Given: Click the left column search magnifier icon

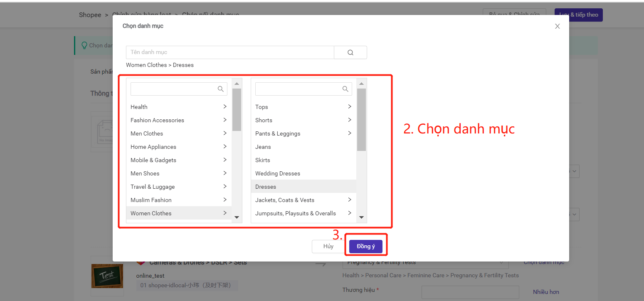Looking at the screenshot, I should (220, 89).
